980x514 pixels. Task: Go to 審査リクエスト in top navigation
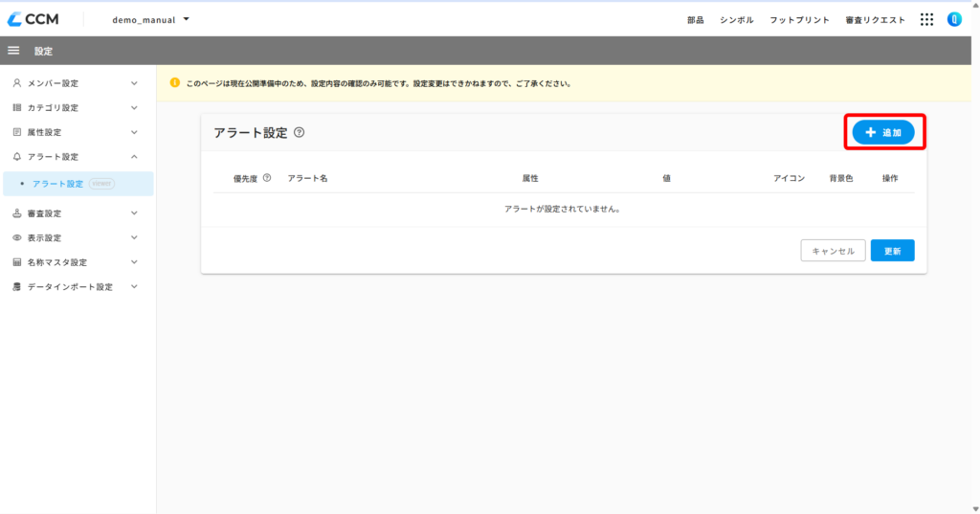tap(876, 20)
